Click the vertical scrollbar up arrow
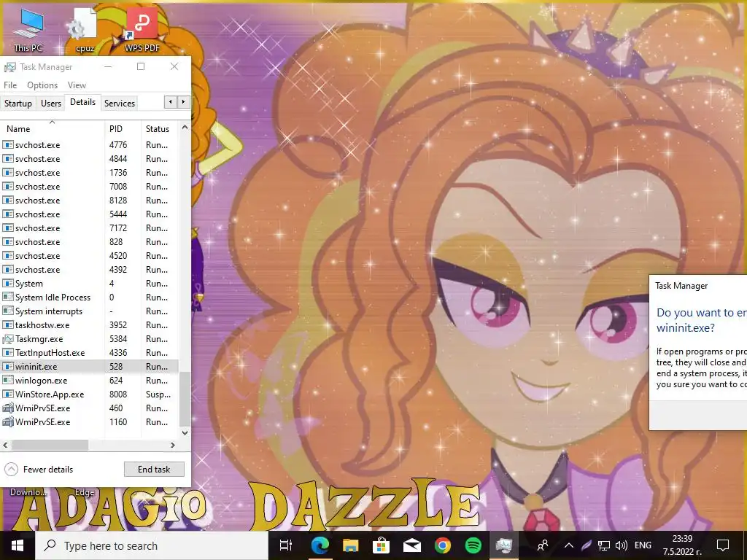The image size is (747, 560). point(185,127)
